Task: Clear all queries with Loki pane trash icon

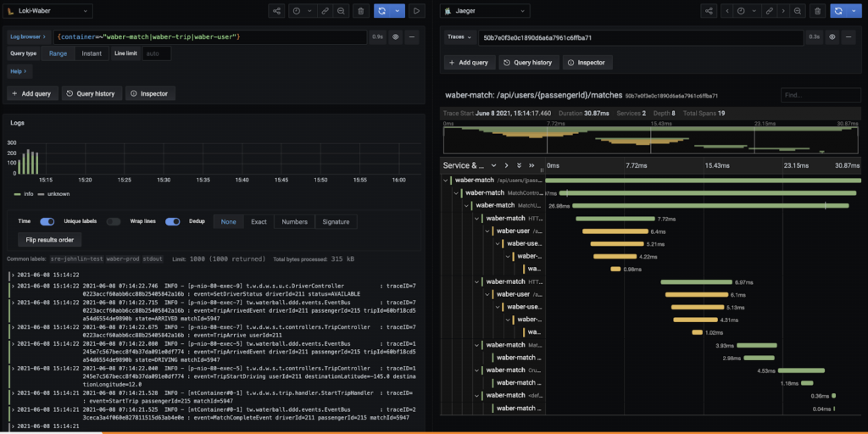Action: (x=361, y=10)
